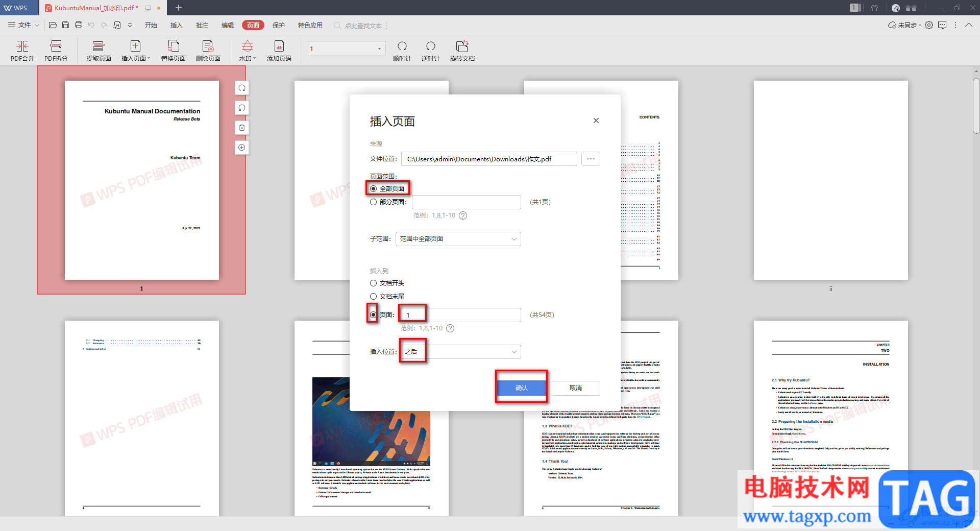Image resolution: width=980 pixels, height=531 pixels.
Task: Click the help question icon near 部分页面 example
Action: [463, 215]
